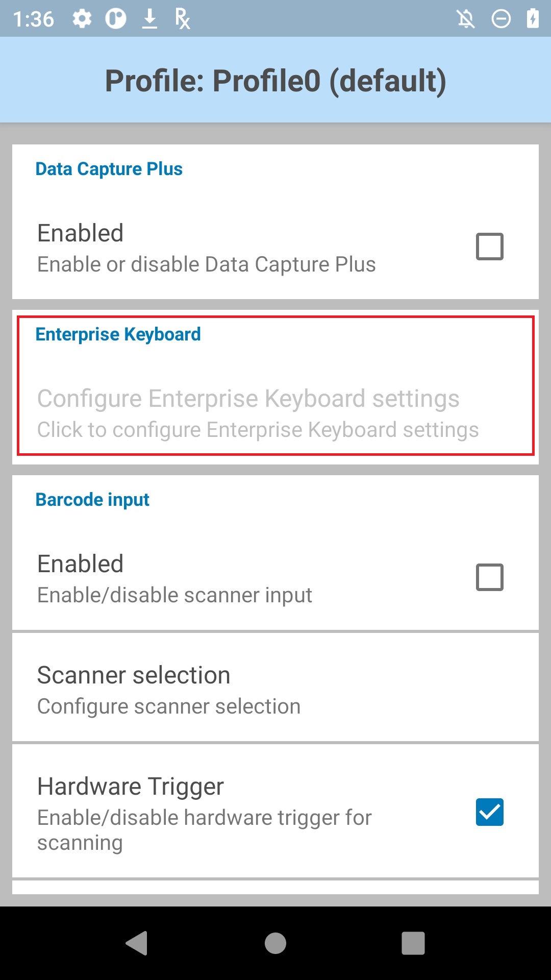Tap the muted notifications bell icon
Screen dimensions: 551x980
click(466, 19)
